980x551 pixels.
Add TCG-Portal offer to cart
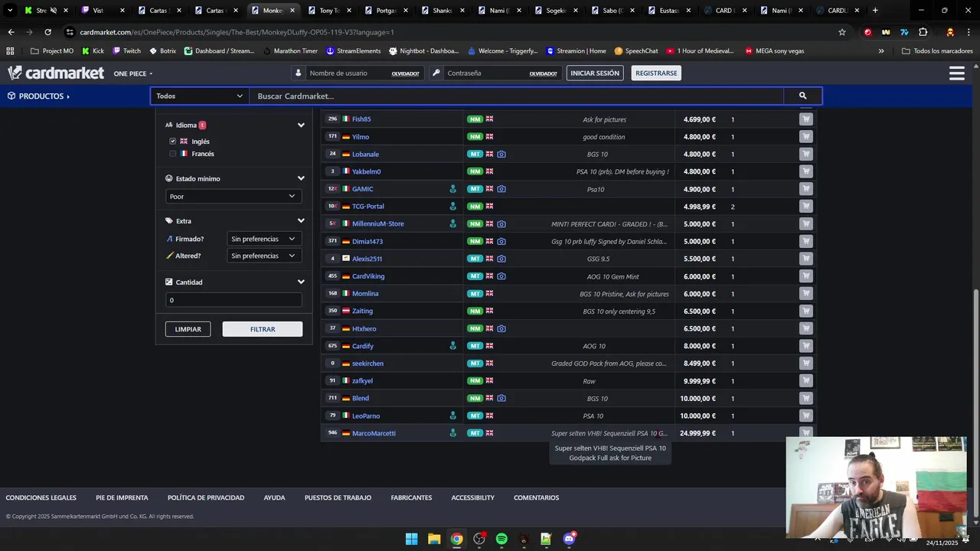(x=805, y=207)
